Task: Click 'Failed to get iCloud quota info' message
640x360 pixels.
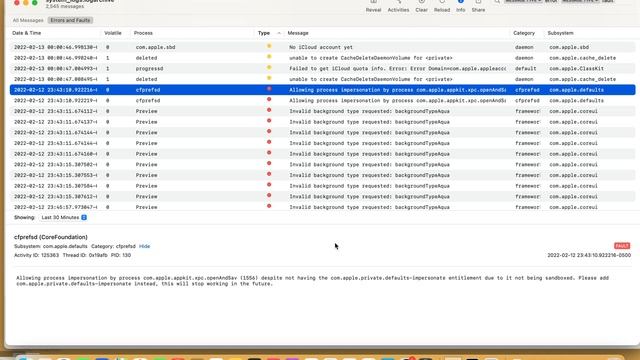Action: [x=398, y=69]
